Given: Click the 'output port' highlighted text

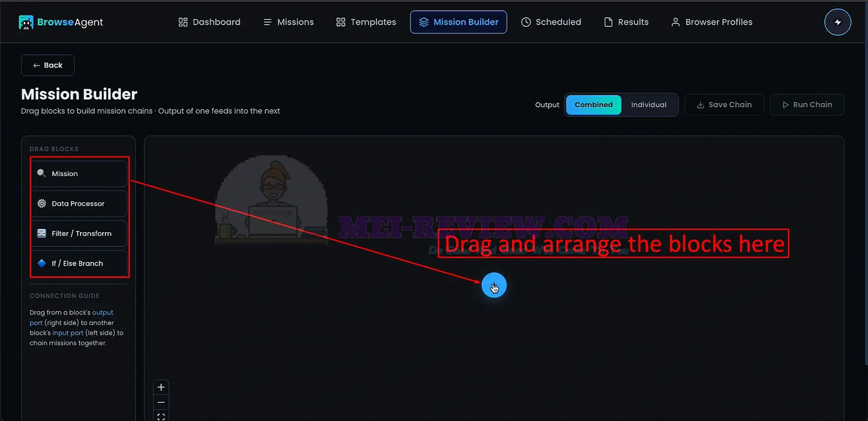Looking at the screenshot, I should (x=103, y=312).
